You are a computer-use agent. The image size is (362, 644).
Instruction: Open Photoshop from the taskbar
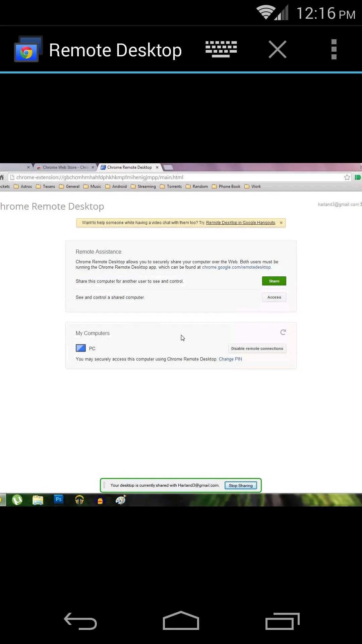coord(59,499)
